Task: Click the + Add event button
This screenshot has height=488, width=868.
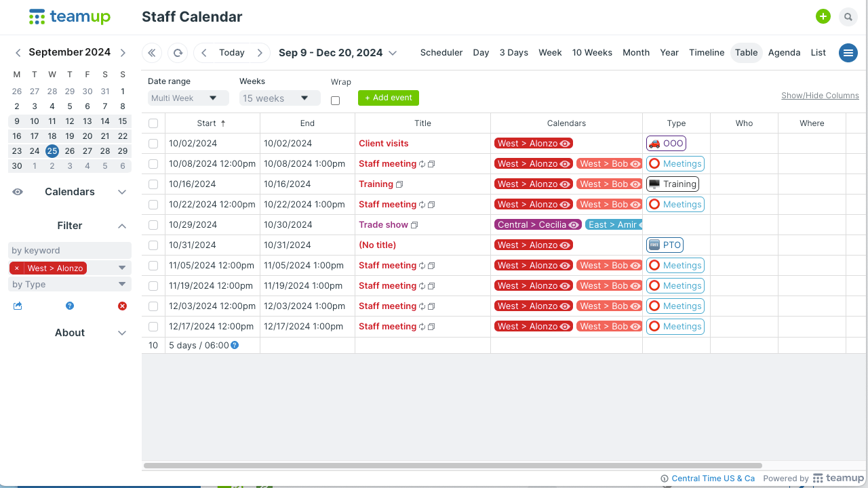Action: tap(389, 98)
